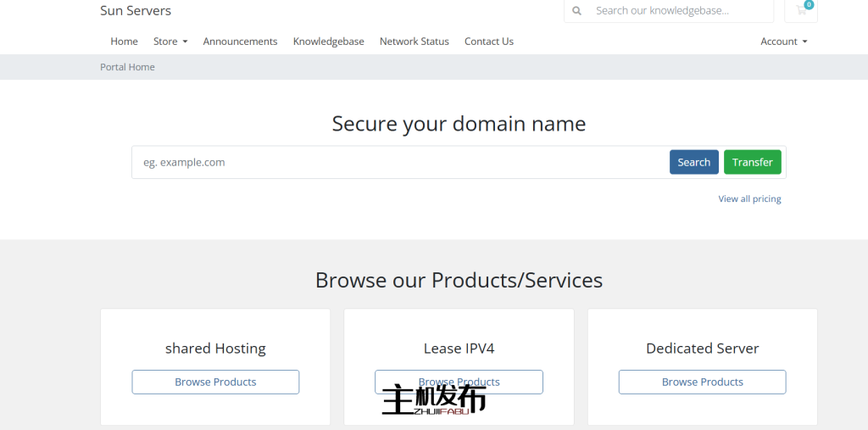The image size is (868, 430).
Task: Click the shopping cart icon
Action: coord(801,10)
